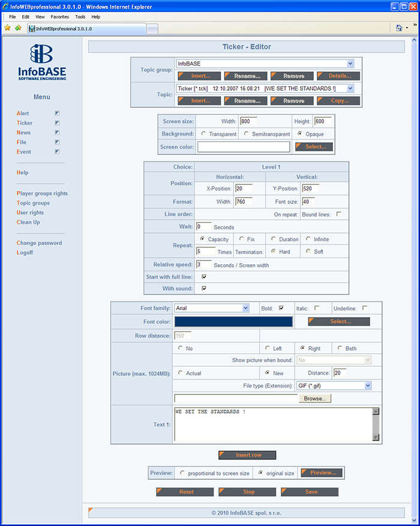This screenshot has height=526, width=420.
Task: Click inside Text 1 textarea
Action: pos(274,425)
